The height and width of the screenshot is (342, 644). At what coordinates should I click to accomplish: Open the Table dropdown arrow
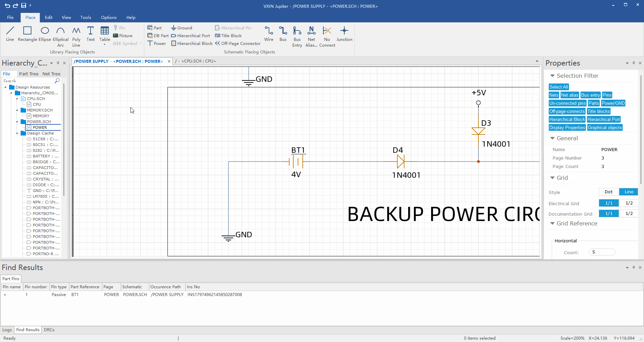105,45
